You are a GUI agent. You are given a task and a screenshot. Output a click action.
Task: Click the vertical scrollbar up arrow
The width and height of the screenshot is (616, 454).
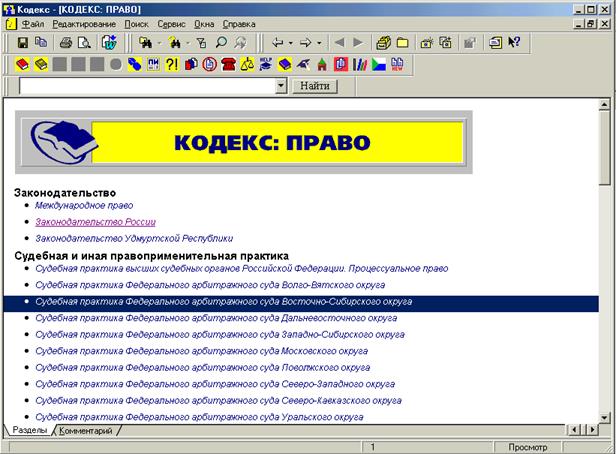click(x=604, y=104)
